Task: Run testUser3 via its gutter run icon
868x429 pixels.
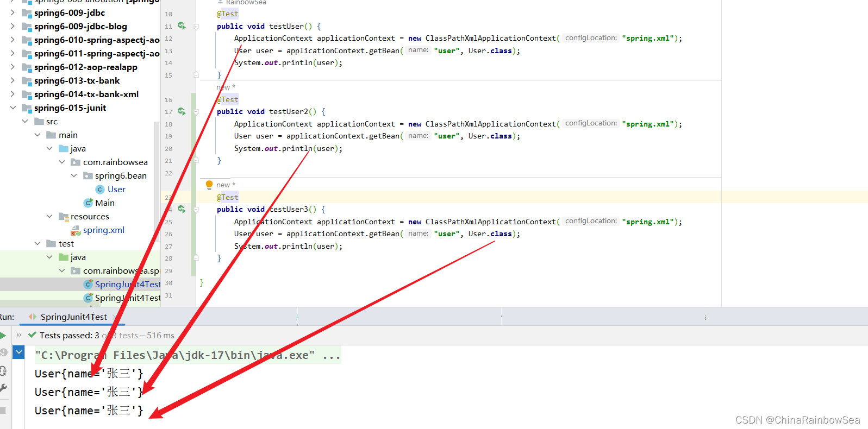Action: tap(182, 209)
